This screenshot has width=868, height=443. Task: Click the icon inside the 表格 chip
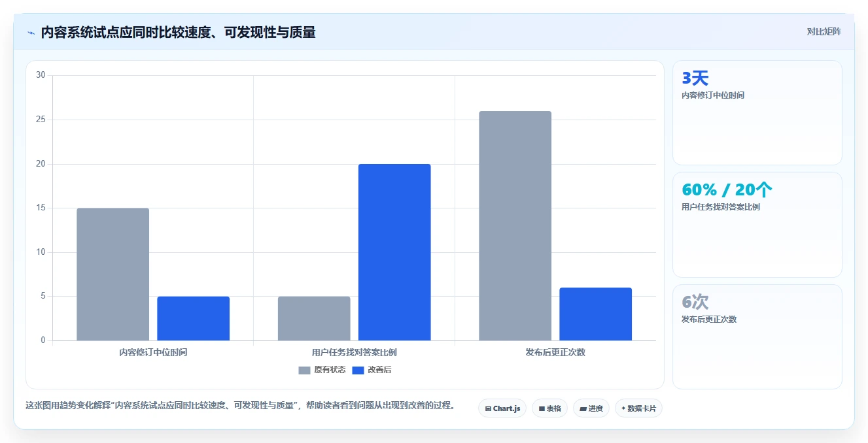[x=542, y=409]
